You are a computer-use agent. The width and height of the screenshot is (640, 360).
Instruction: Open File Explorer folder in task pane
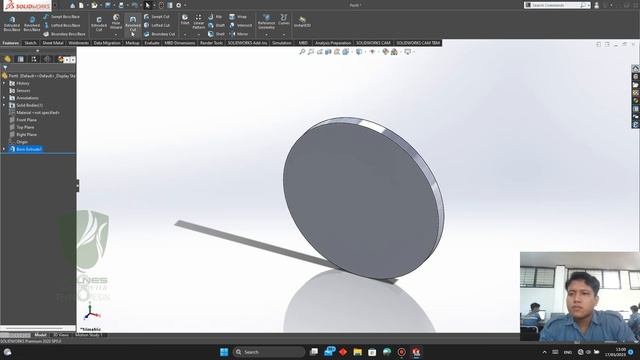636,85
